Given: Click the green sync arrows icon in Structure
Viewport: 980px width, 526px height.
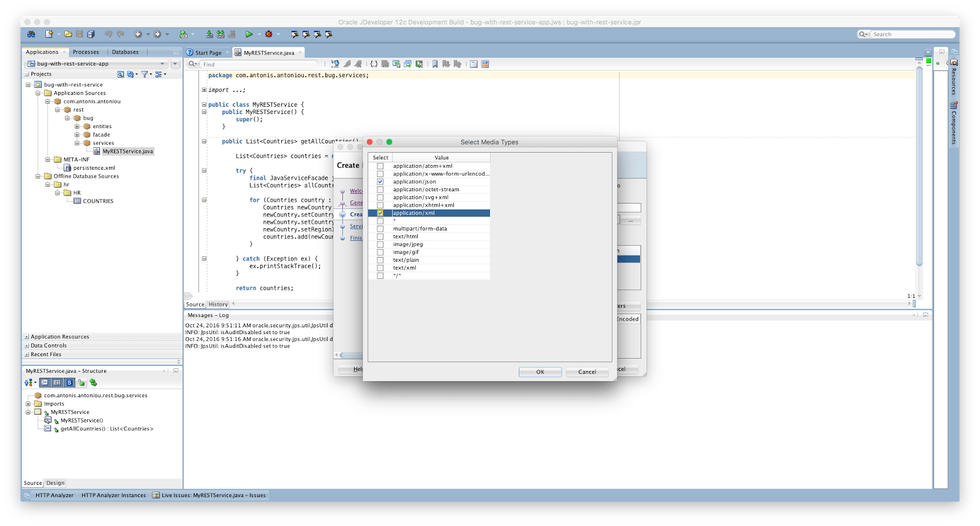Looking at the screenshot, I should click(94, 383).
